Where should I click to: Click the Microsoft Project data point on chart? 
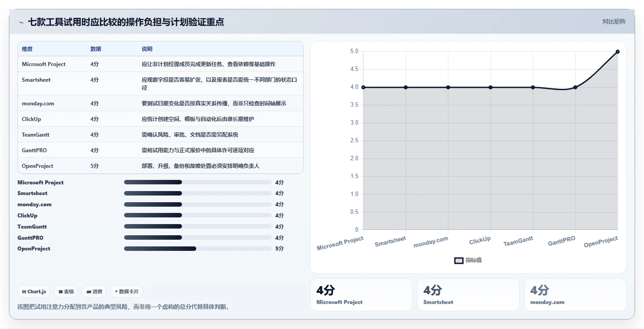363,87
